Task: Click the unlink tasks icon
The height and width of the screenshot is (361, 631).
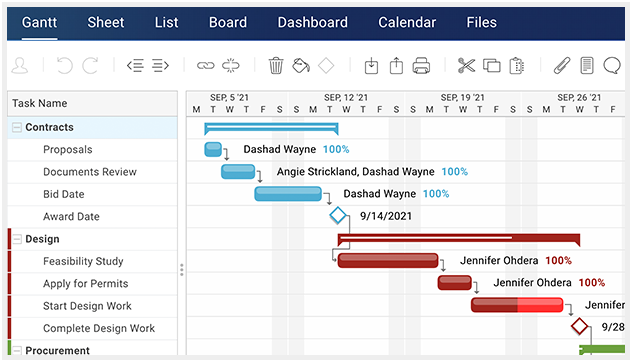Action: pos(231,65)
